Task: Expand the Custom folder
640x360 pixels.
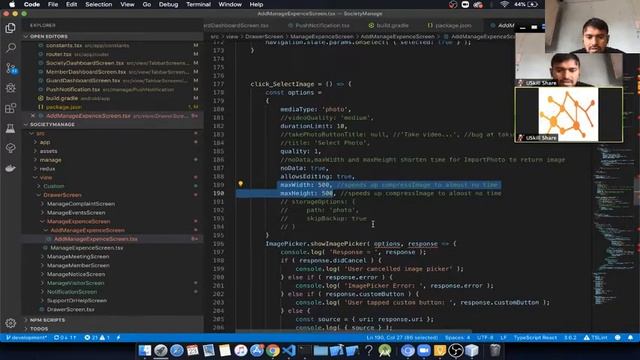Action: click(x=52, y=186)
